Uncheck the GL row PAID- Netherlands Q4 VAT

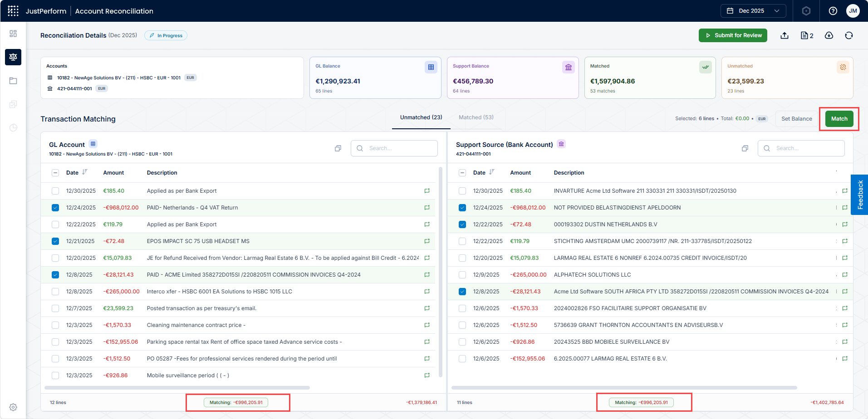coord(55,208)
